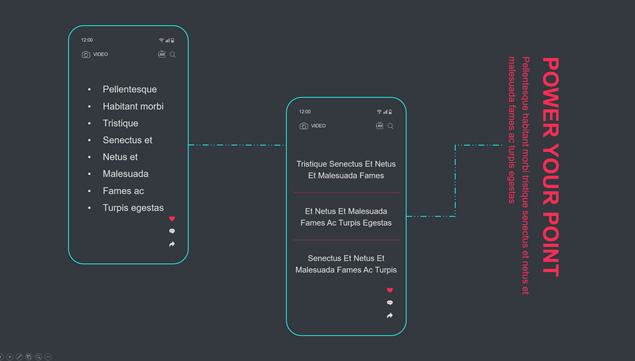This screenshot has height=361, width=635.
Task: Tap share arrow in center phone
Action: point(390,315)
